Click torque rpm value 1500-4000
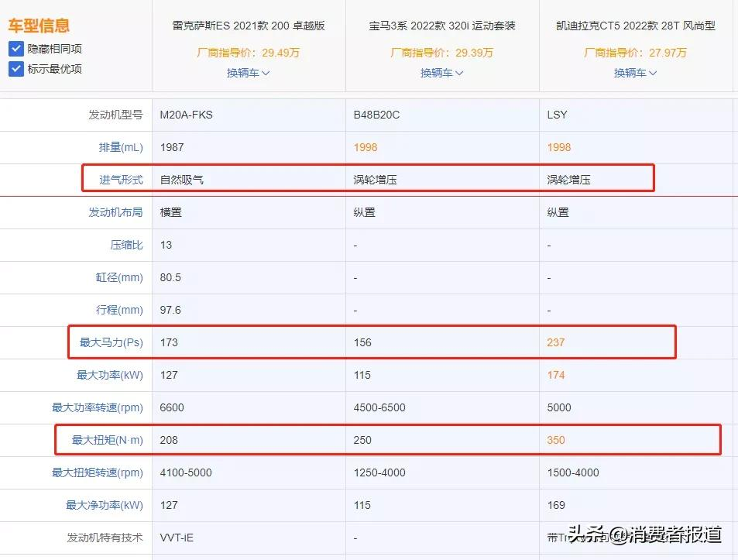 pos(573,472)
